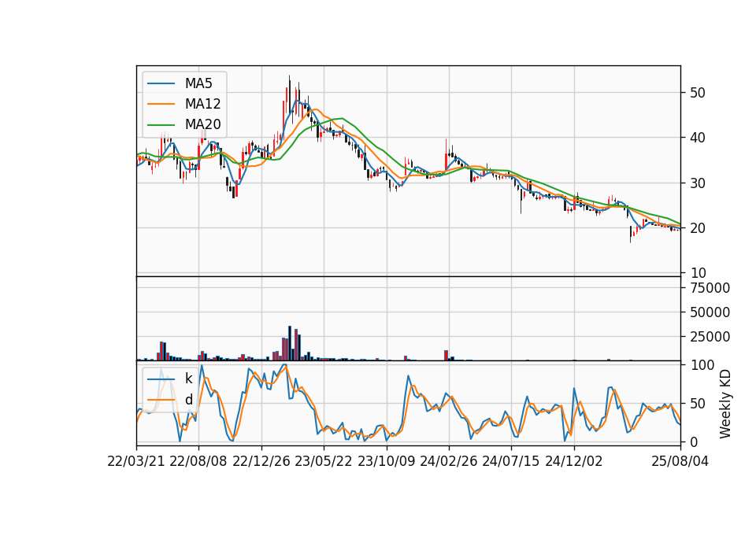Click the tallest volume bar near 25000
This screenshot has width=756, height=543.
[290, 343]
